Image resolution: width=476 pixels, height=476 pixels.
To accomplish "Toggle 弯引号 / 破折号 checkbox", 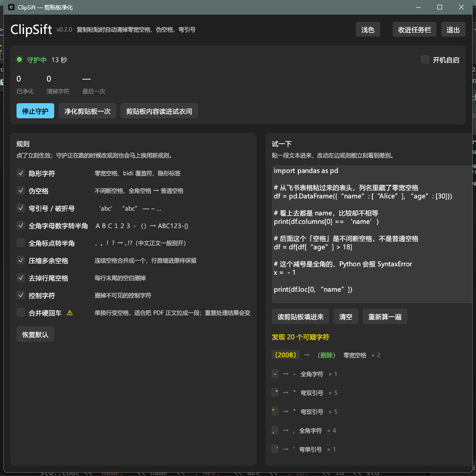I will (21, 208).
